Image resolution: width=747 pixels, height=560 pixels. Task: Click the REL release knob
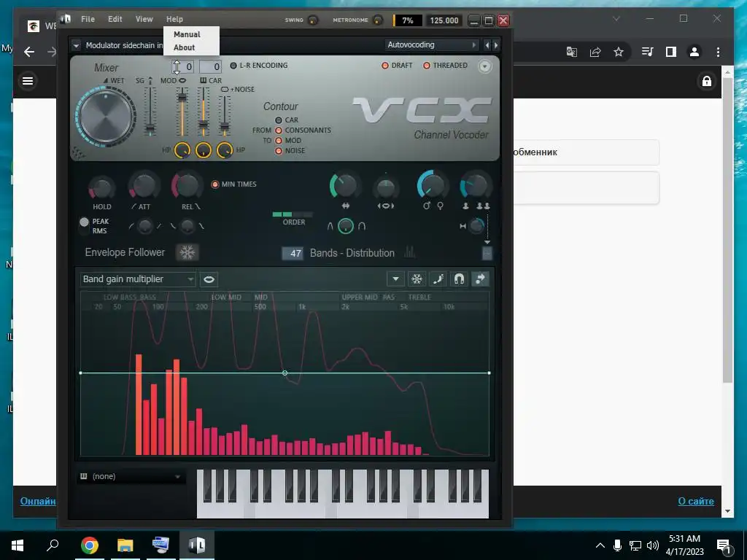[187, 185]
